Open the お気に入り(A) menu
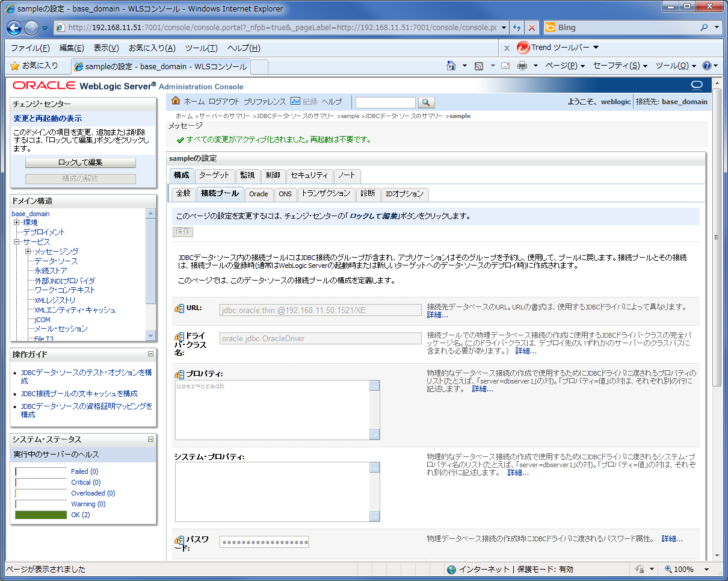This screenshot has width=728, height=581. (152, 48)
